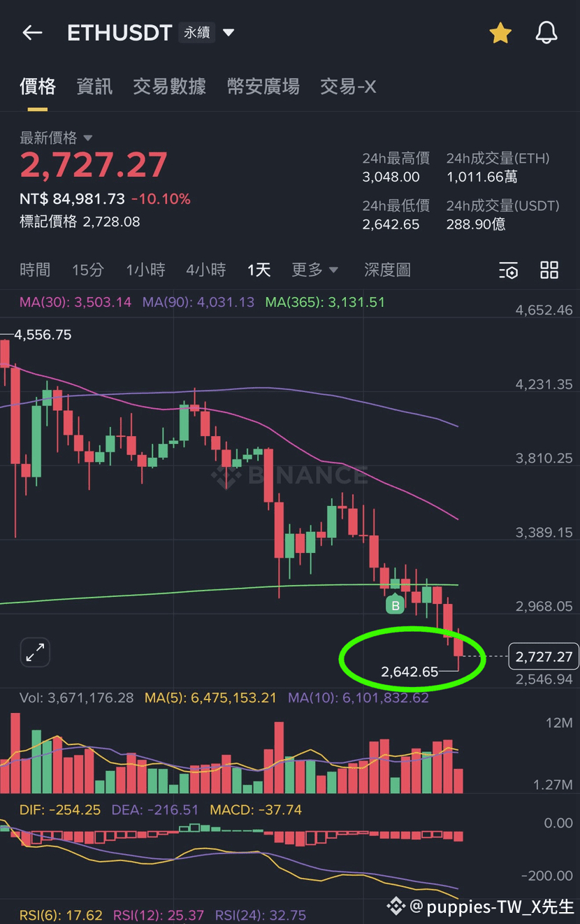This screenshot has width=580, height=924.
Task: Tap the back arrow icon
Action: [32, 32]
